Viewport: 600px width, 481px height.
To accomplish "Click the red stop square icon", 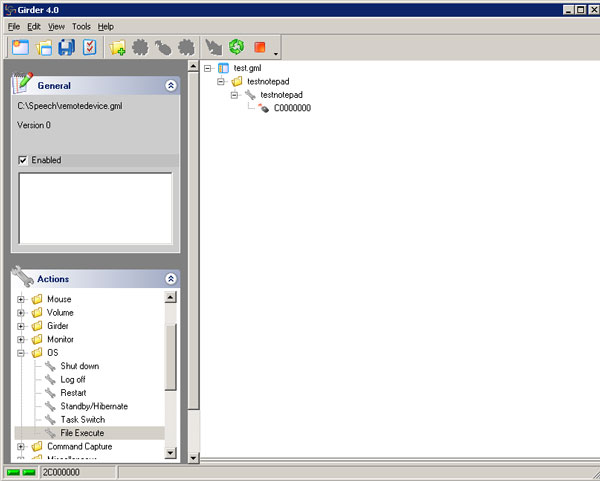I will (260, 47).
